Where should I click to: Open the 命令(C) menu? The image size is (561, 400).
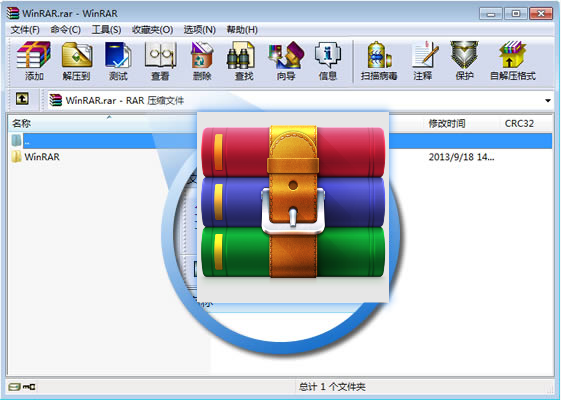pos(65,30)
